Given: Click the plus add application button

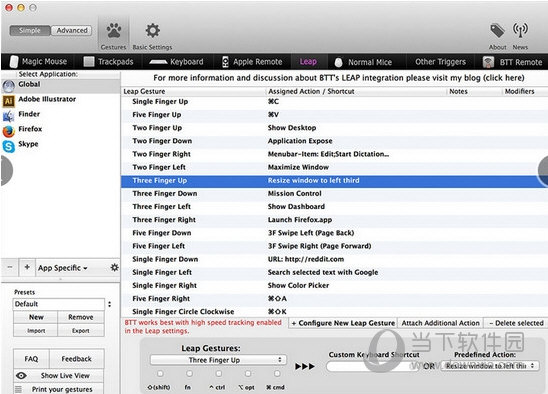Looking at the screenshot, I should click(27, 267).
